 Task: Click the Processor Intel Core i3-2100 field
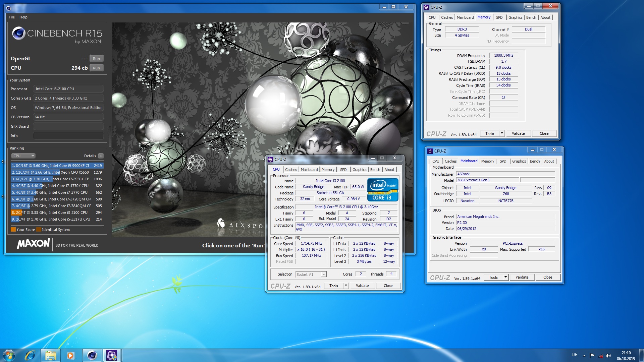click(x=68, y=89)
